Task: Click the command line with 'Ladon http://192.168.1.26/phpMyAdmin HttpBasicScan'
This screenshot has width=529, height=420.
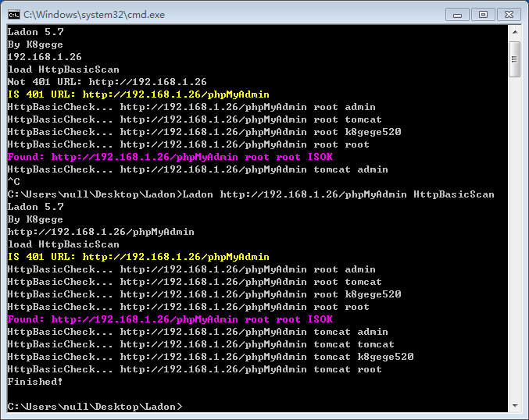Action: tap(251, 194)
